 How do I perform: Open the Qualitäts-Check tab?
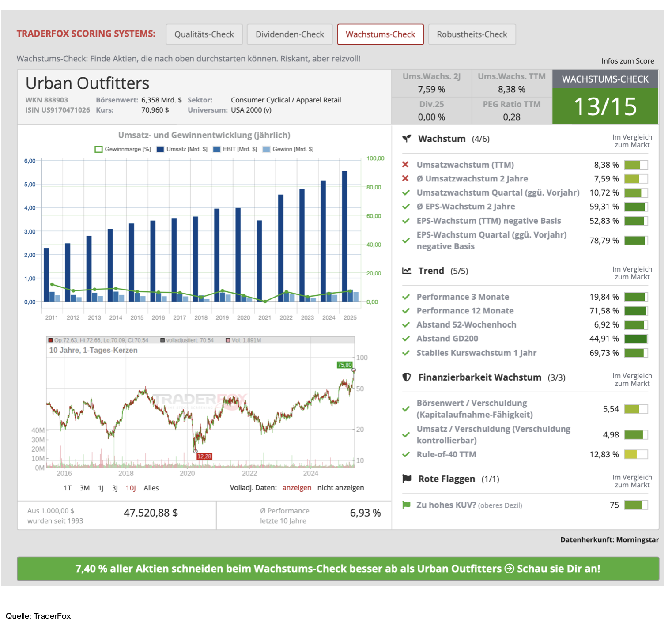pyautogui.click(x=204, y=34)
